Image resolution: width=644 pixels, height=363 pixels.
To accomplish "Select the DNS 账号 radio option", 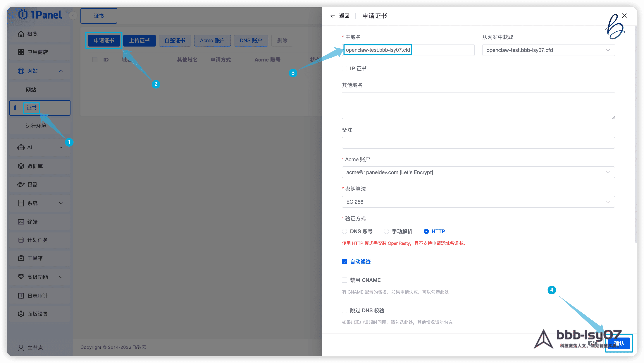I will point(345,231).
